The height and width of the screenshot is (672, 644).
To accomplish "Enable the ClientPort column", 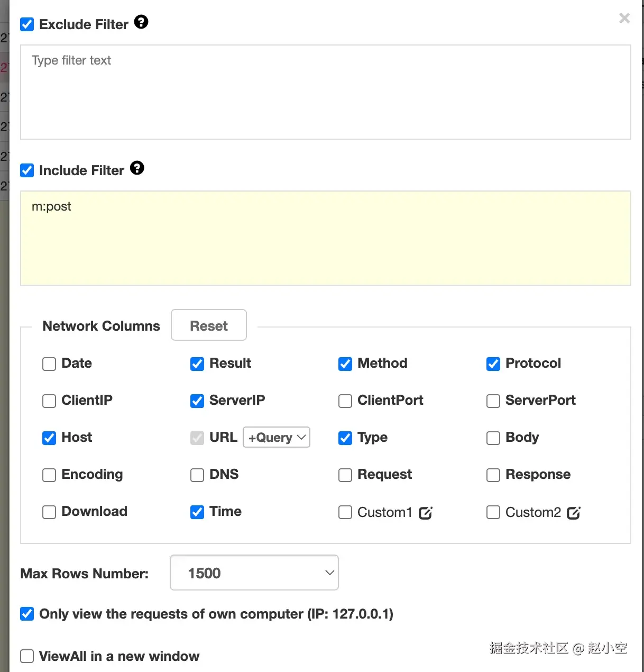I will tap(345, 401).
